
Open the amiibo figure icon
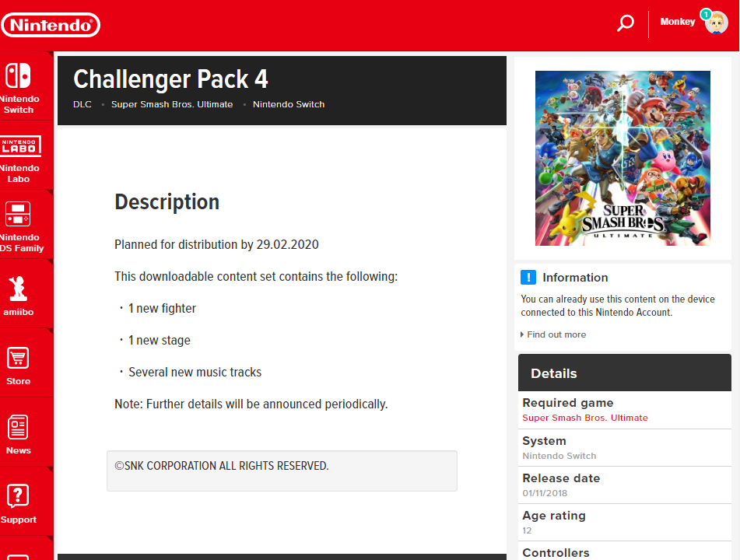point(18,289)
